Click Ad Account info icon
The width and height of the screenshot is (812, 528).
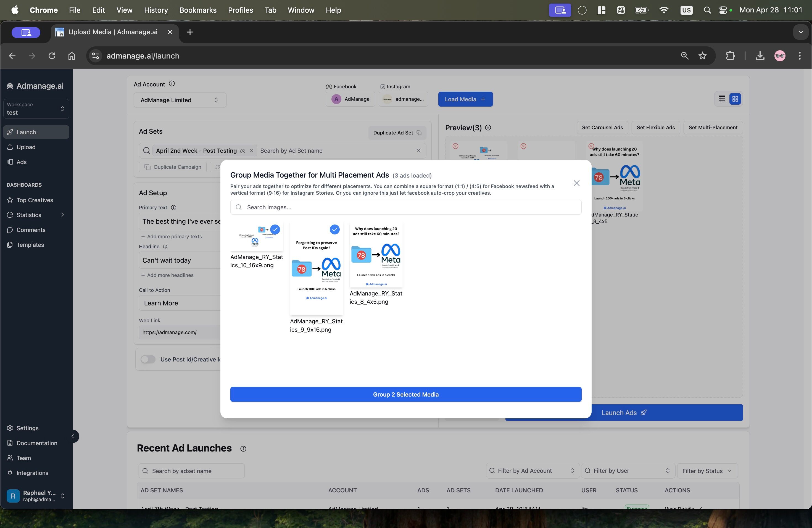tap(172, 84)
